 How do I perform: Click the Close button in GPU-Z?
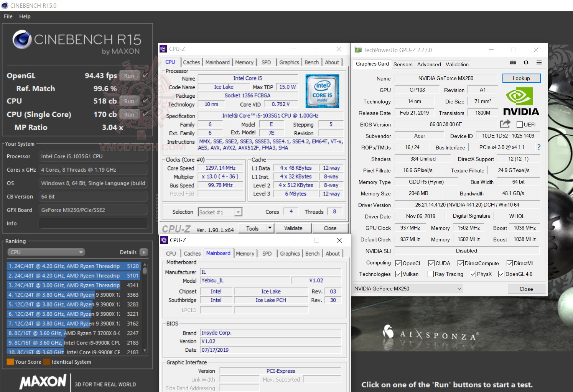[526, 289]
